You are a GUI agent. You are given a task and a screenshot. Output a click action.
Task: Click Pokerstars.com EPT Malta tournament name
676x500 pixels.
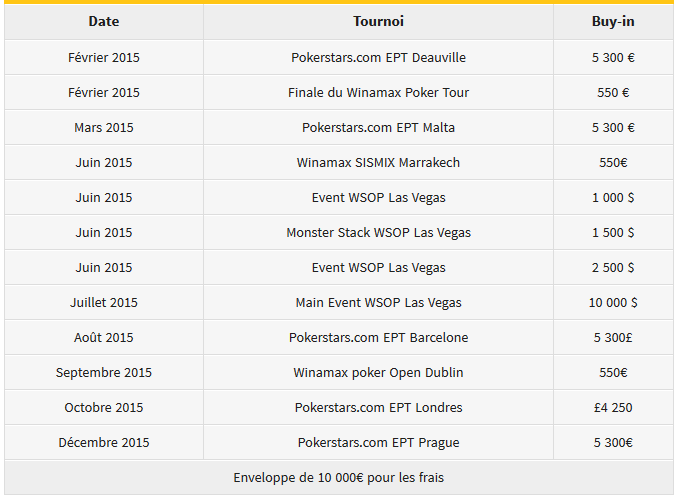click(x=378, y=128)
